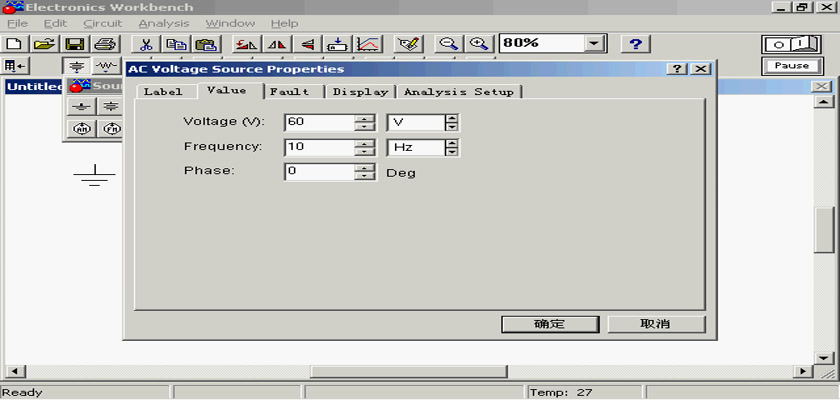Open the Sources parts bin

pos(77,66)
